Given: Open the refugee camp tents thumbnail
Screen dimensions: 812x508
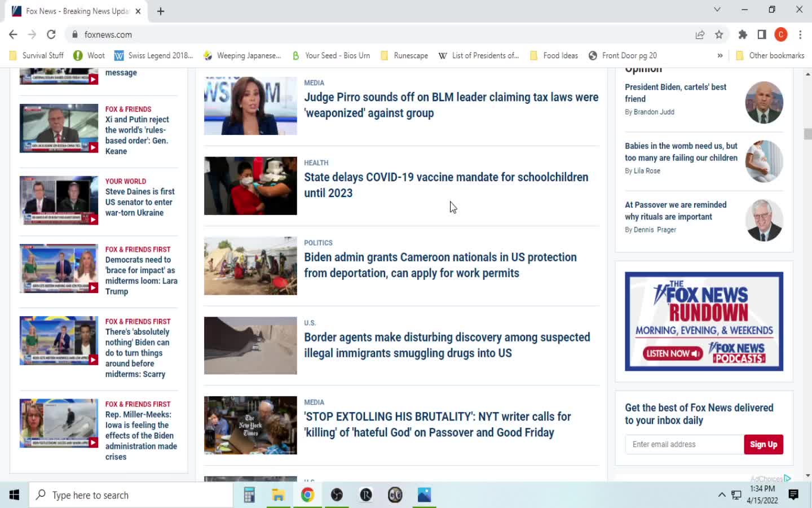Looking at the screenshot, I should 250,266.
